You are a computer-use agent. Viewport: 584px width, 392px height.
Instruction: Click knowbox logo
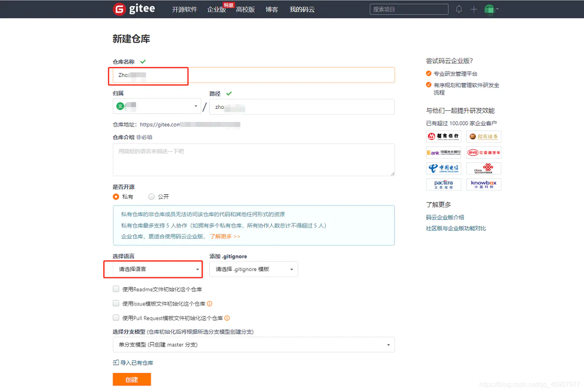[x=484, y=184]
